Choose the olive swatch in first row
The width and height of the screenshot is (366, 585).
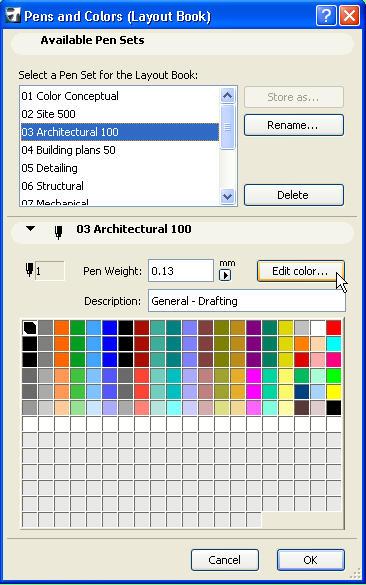point(221,328)
